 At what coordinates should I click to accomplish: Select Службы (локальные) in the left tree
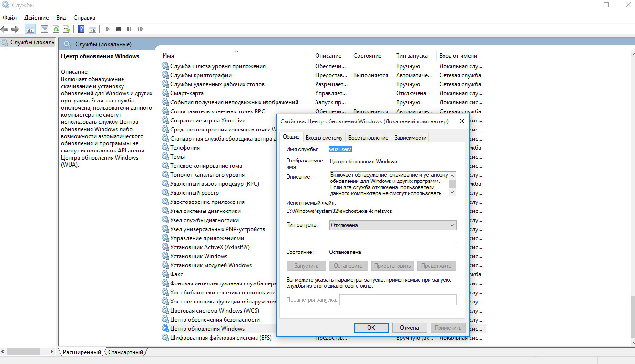pos(29,42)
